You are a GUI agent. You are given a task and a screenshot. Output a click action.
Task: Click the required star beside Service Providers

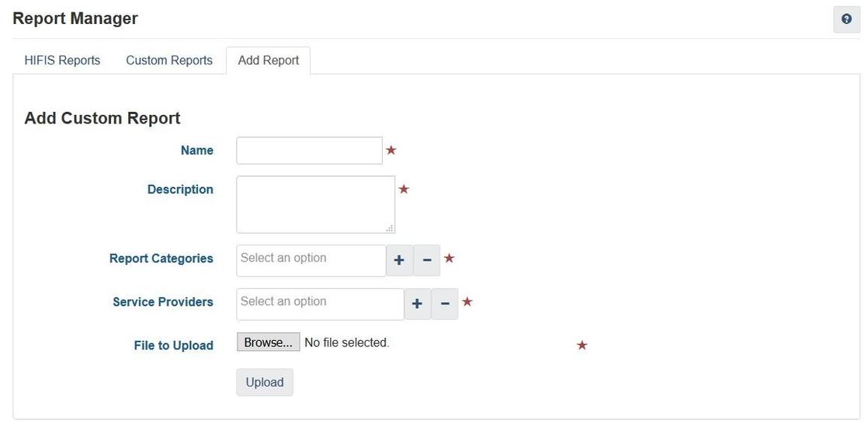tap(467, 301)
